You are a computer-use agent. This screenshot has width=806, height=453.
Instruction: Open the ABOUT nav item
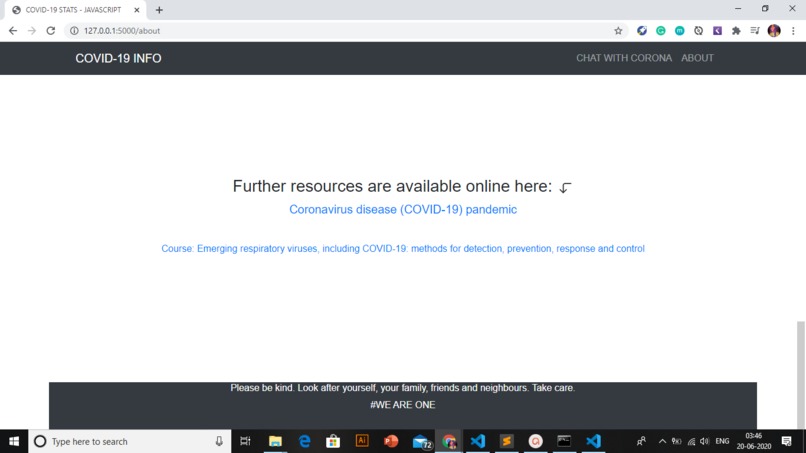(x=697, y=58)
